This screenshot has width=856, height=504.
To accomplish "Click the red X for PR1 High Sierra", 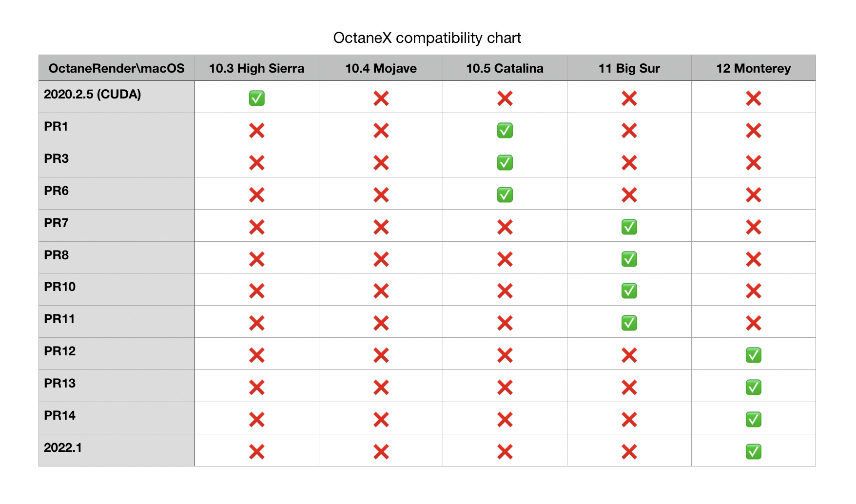I will pos(256,131).
